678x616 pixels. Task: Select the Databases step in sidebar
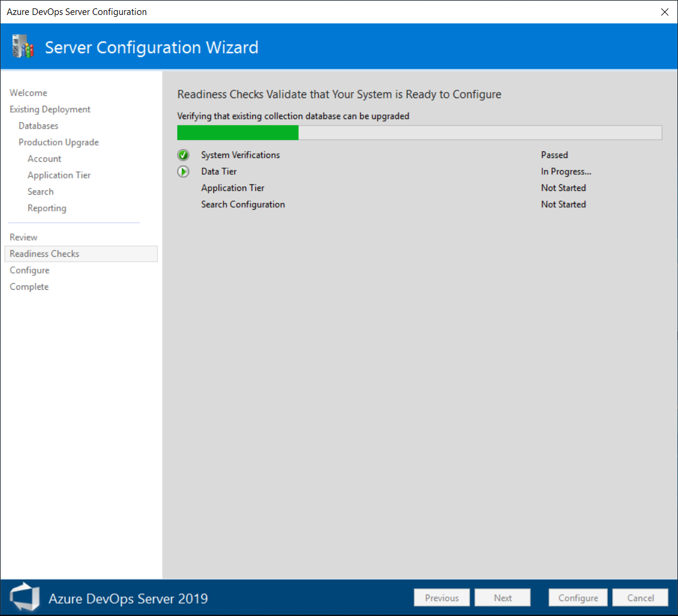point(38,126)
